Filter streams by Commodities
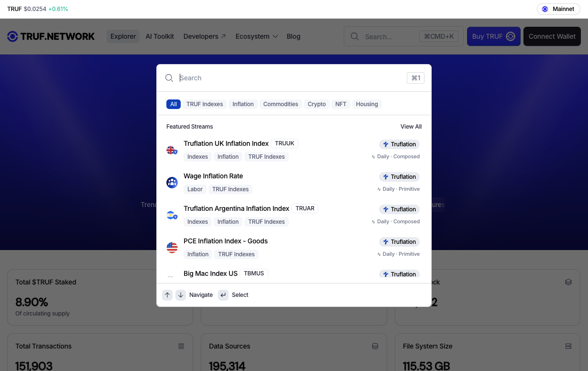Image resolution: width=588 pixels, height=371 pixels. pos(281,104)
